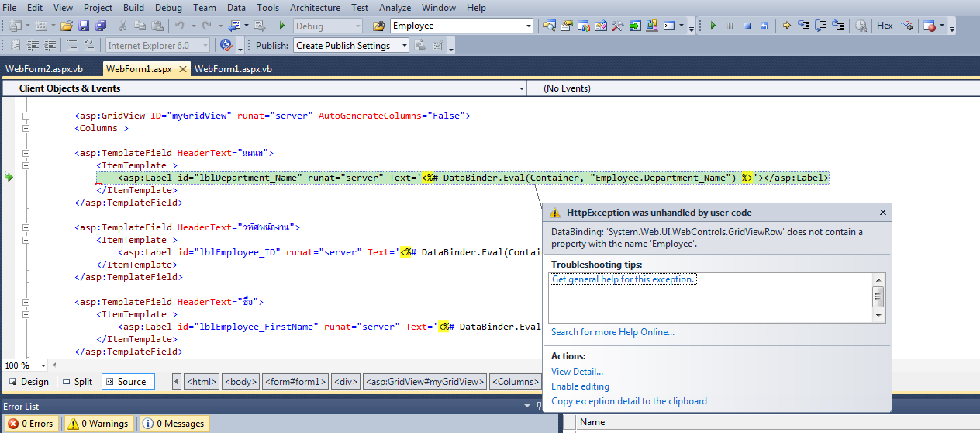
Task: Click the Paste clipboard icon
Action: [x=157, y=26]
